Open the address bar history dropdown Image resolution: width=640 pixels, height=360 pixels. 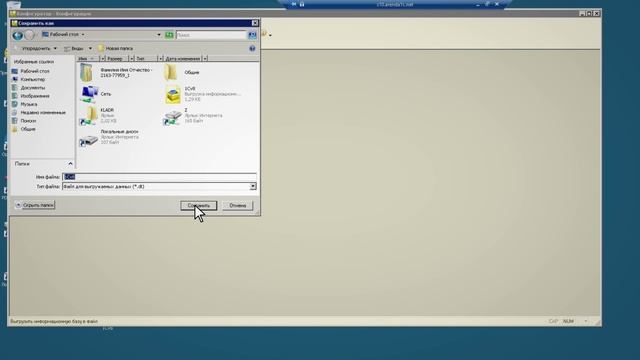[x=159, y=35]
